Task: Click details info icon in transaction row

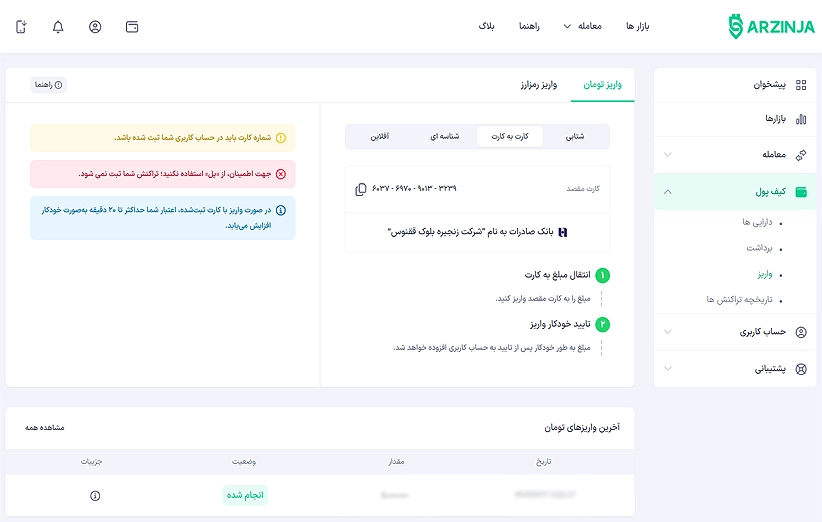Action: tap(95, 495)
